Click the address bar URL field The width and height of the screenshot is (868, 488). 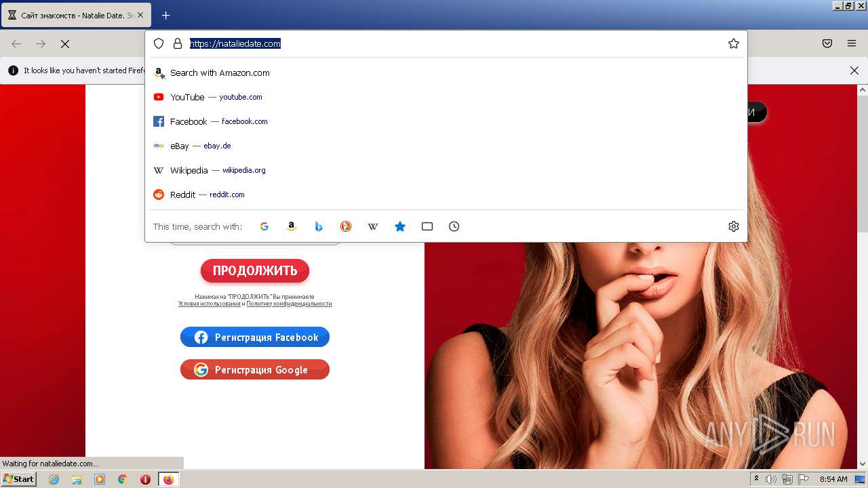pos(454,43)
